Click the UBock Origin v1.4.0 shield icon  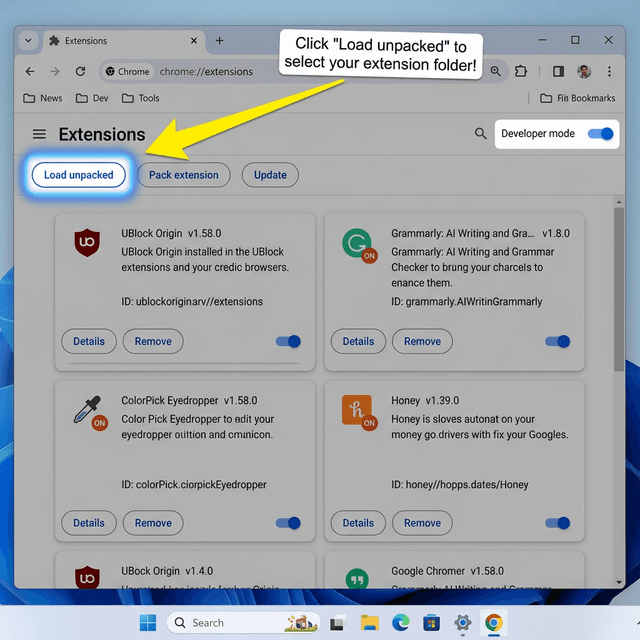pyautogui.click(x=87, y=577)
